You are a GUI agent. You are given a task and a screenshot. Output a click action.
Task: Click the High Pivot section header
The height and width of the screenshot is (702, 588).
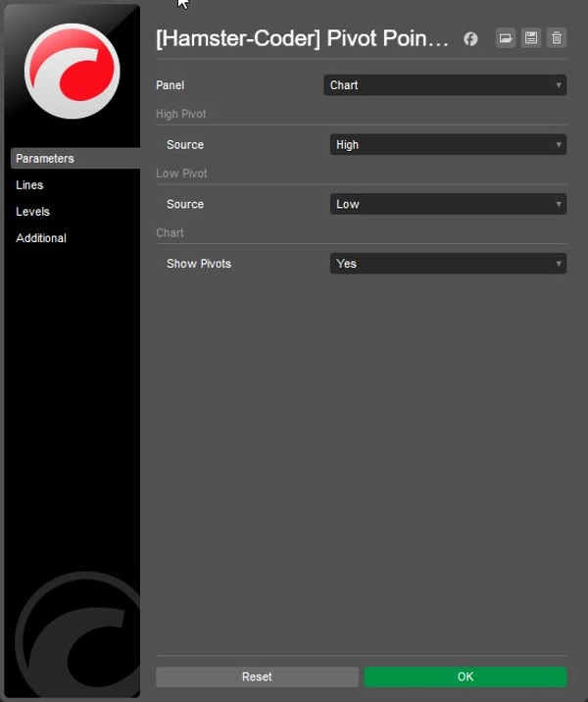(x=181, y=115)
